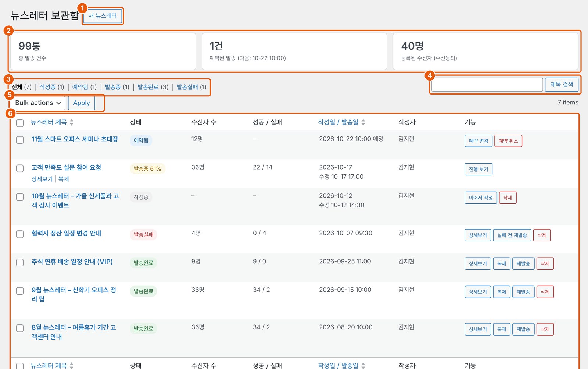This screenshot has width=588, height=369.
Task: Check the 고객 만족도 설문 참여 요청 row
Action: (x=20, y=168)
